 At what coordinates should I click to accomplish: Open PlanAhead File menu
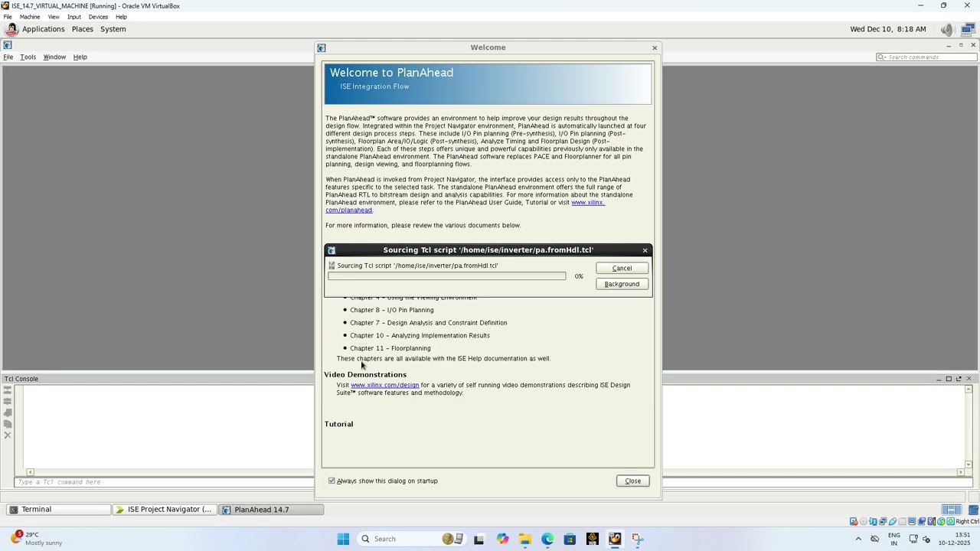click(8, 57)
